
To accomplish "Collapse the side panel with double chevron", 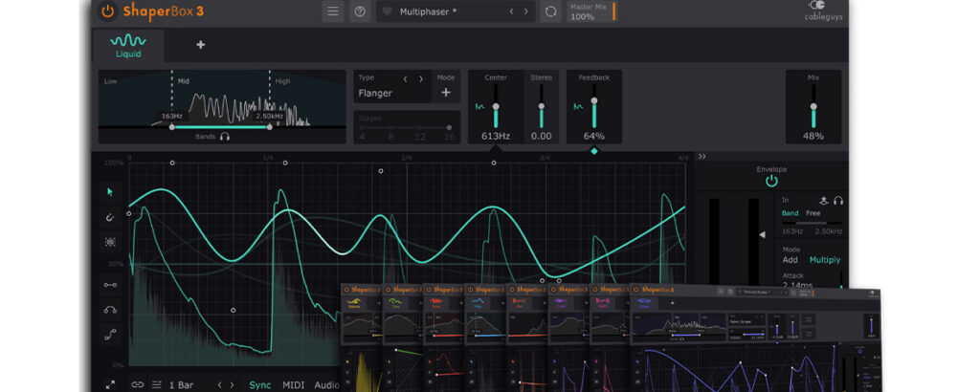I will (x=702, y=157).
